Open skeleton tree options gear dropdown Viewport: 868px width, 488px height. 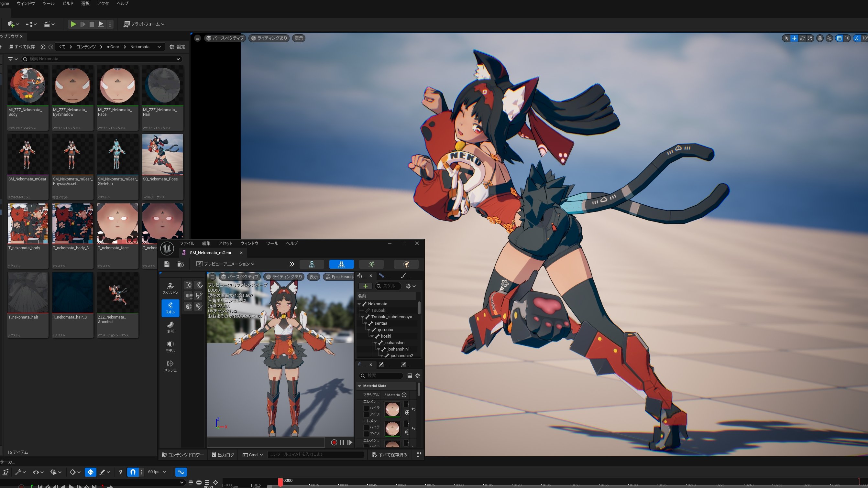411,286
